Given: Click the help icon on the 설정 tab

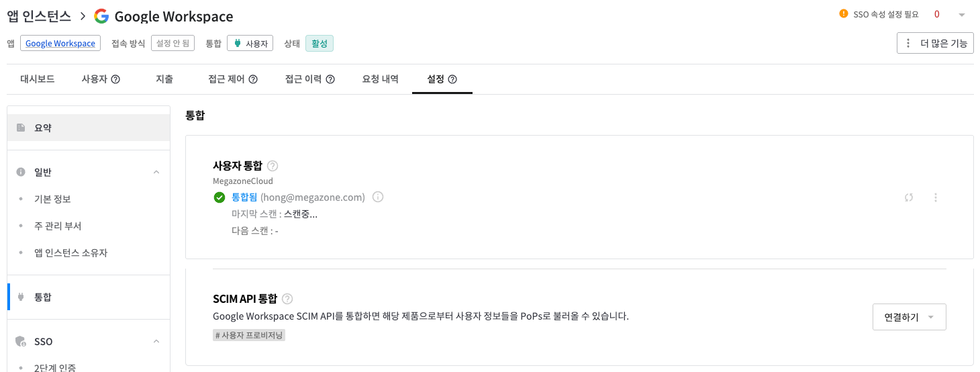Looking at the screenshot, I should coord(452,79).
